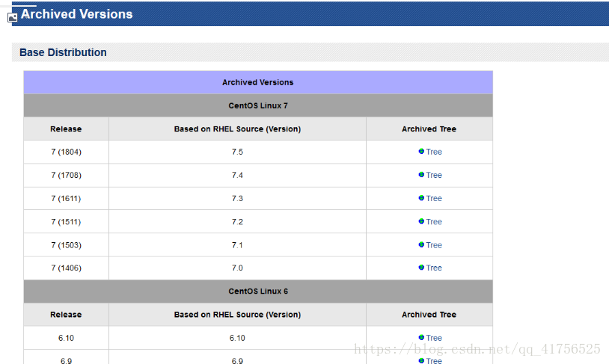
Task: Open the Tree link for 7 (1708)
Action: coord(434,175)
